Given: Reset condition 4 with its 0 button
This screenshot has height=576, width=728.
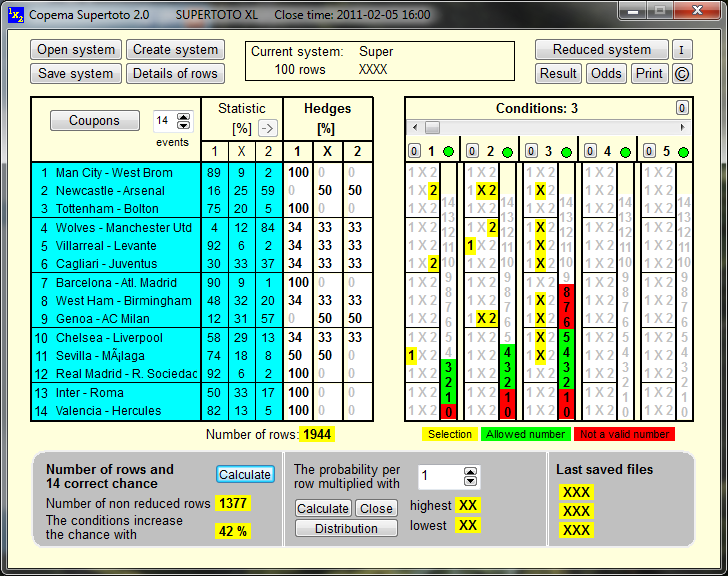Looking at the screenshot, I should tap(590, 151).
